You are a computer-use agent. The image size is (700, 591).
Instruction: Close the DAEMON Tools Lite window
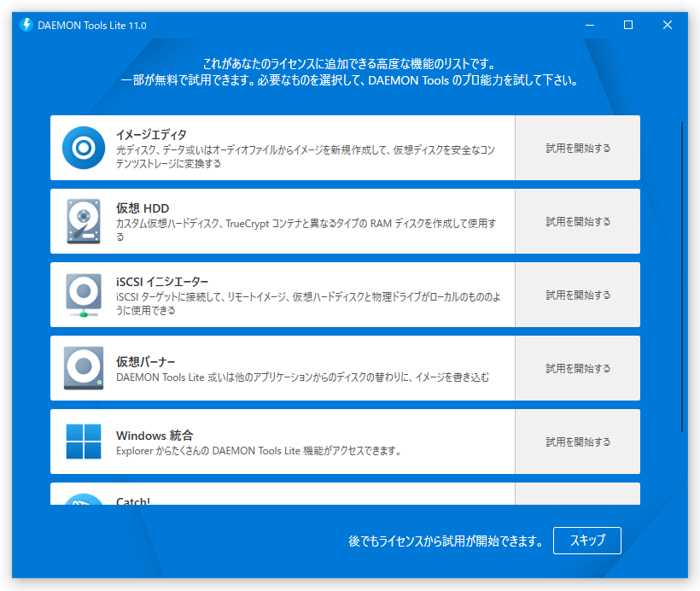668,25
